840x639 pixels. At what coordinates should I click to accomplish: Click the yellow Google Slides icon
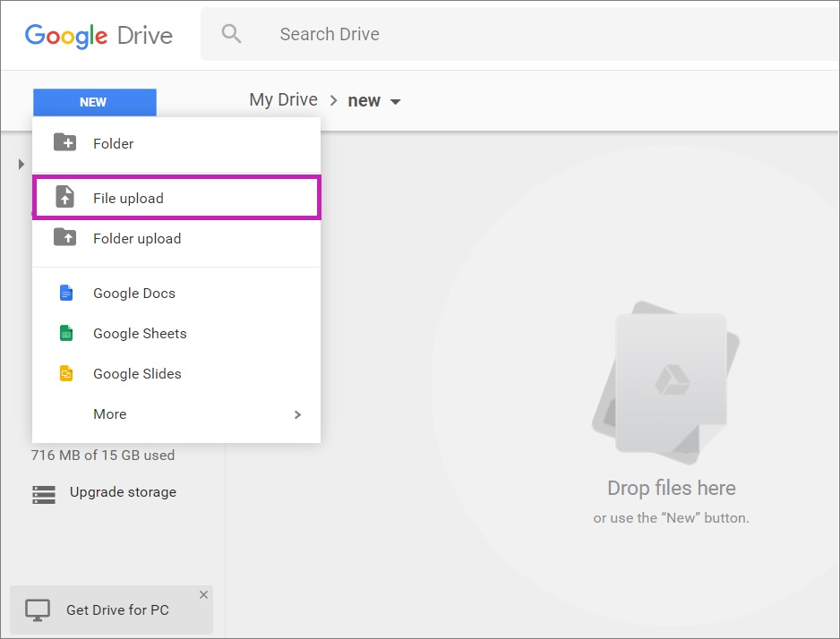66,373
